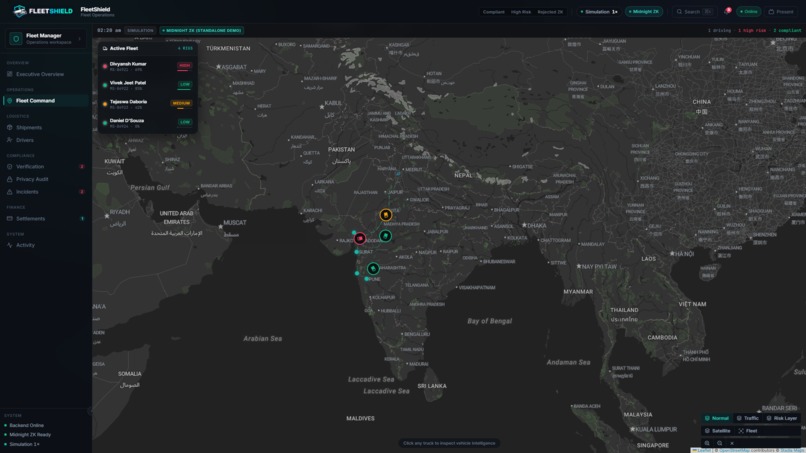Click the green status dot for Daniel D'Souza

(105, 123)
